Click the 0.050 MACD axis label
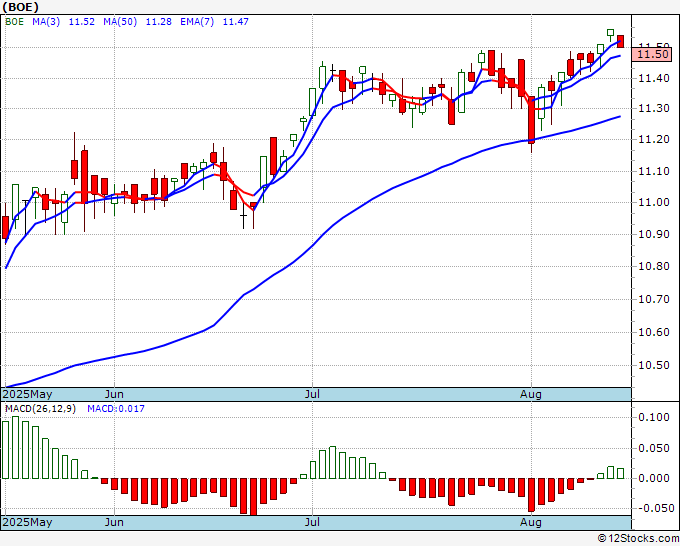This screenshot has width=680, height=546. click(x=654, y=448)
